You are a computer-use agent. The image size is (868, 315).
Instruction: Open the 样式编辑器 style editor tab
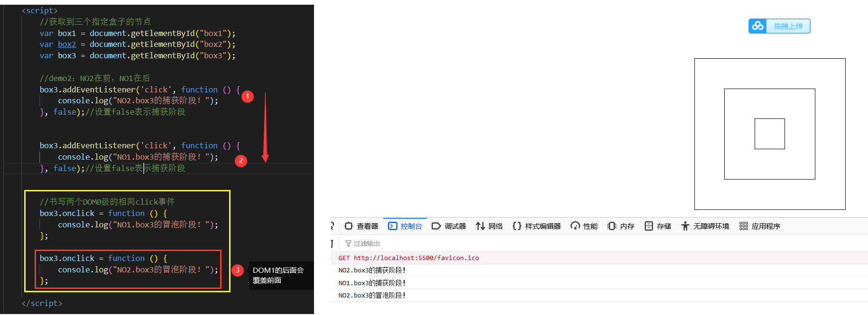click(x=536, y=226)
